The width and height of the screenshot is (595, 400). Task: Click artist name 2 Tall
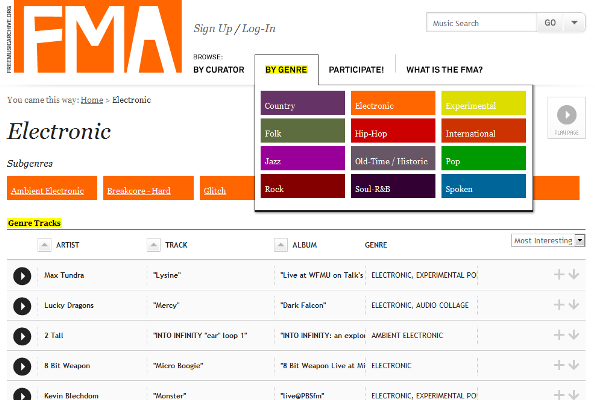pos(54,335)
